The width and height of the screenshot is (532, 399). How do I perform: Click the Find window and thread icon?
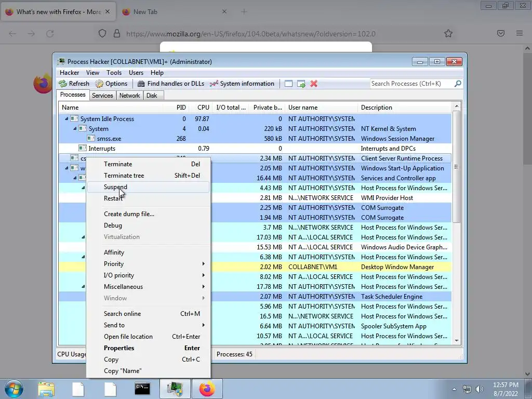pyautogui.click(x=301, y=84)
